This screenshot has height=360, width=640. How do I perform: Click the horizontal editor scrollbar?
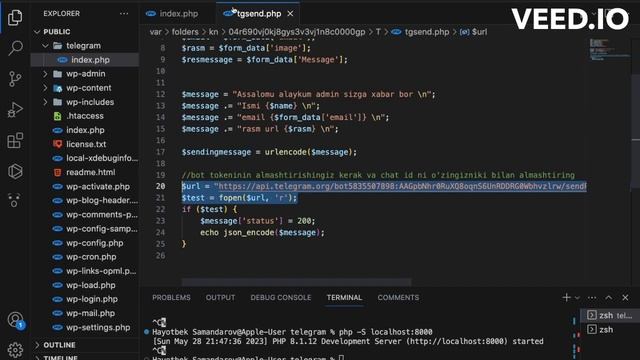[297, 282]
